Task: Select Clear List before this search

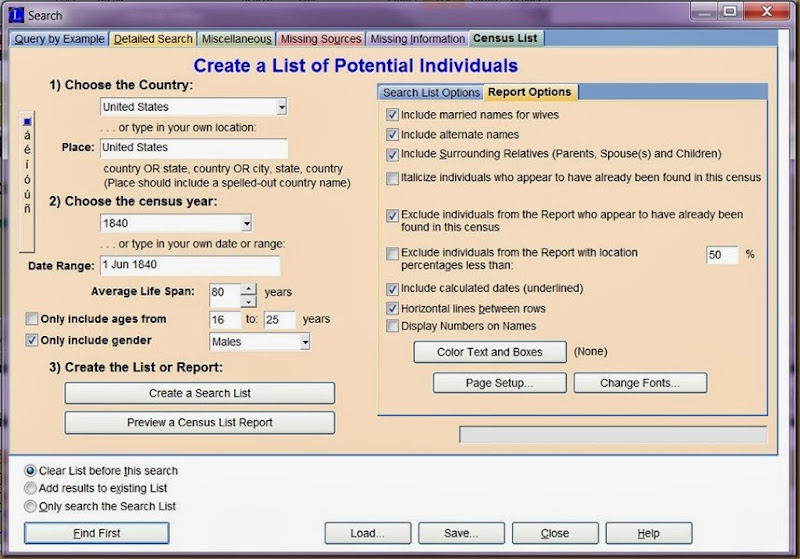Action: coord(30,471)
